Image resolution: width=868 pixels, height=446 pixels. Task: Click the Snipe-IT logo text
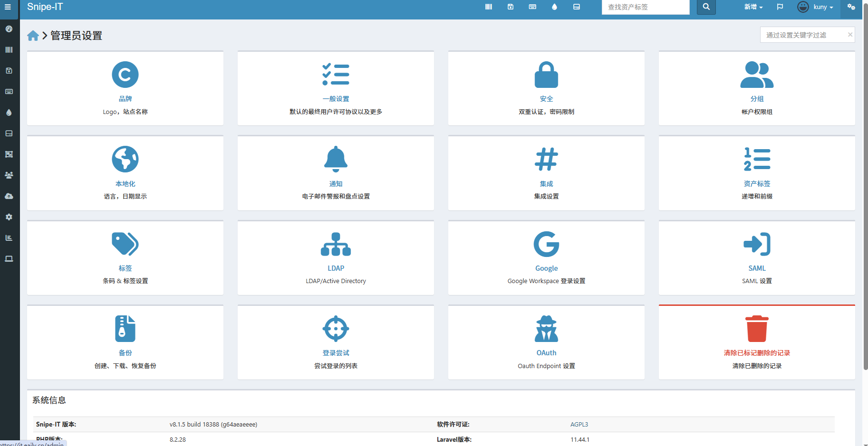point(45,7)
